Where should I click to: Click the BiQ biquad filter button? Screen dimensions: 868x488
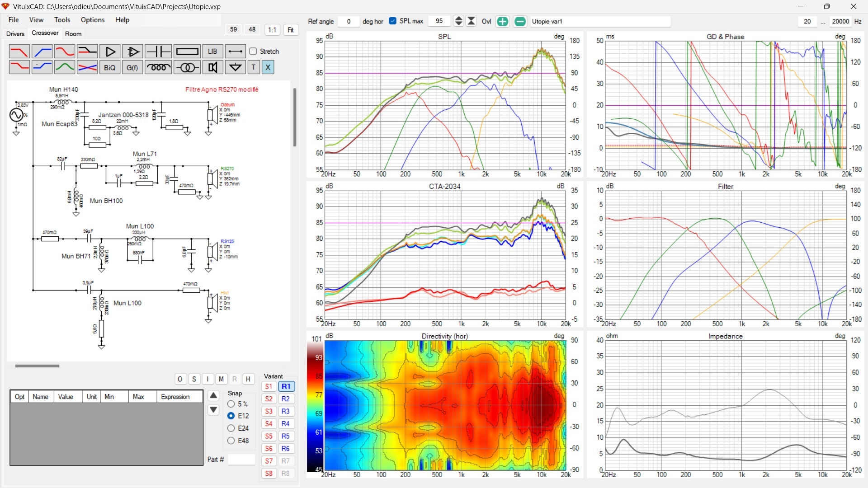(x=110, y=67)
